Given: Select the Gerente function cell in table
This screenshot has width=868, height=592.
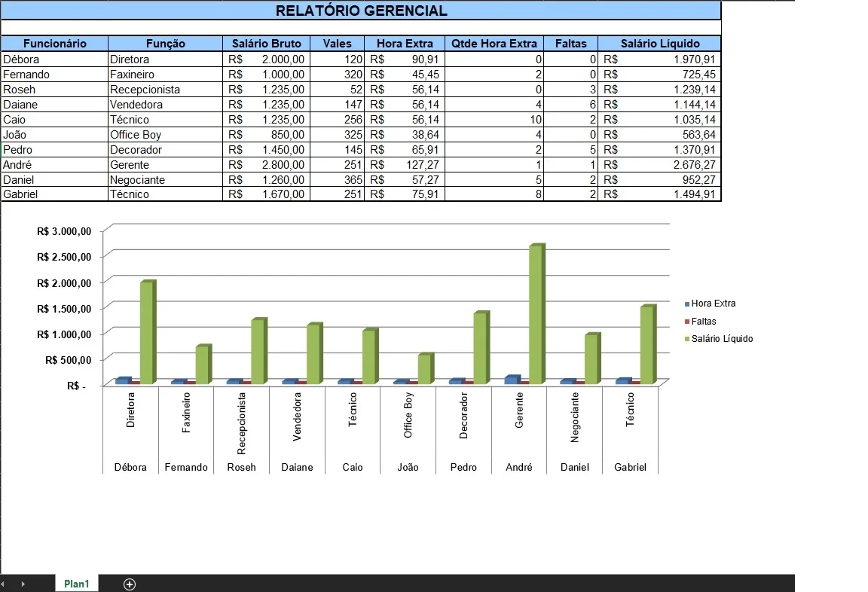Looking at the screenshot, I should tap(166, 164).
